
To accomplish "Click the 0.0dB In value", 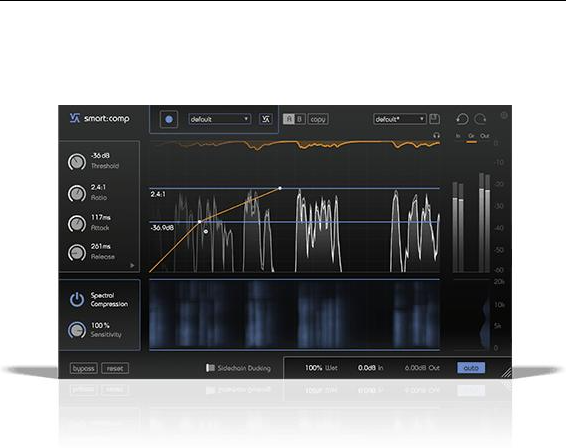I will tap(371, 368).
